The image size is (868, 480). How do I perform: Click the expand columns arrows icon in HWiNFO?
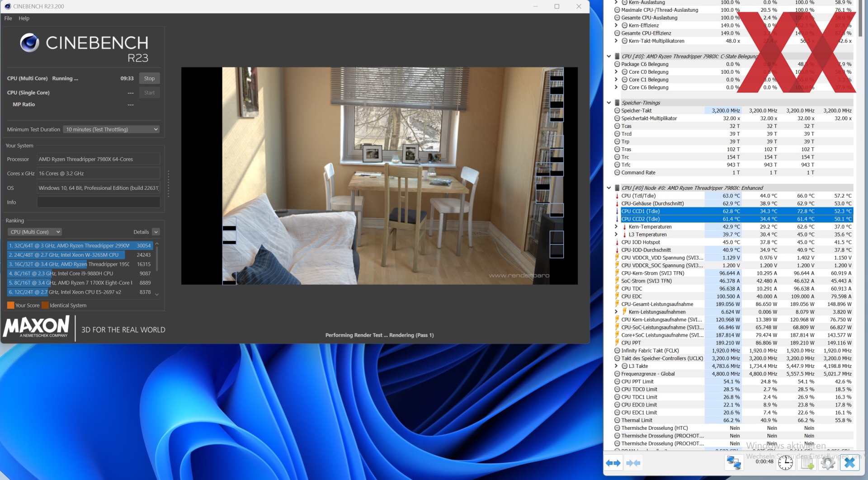(x=613, y=463)
